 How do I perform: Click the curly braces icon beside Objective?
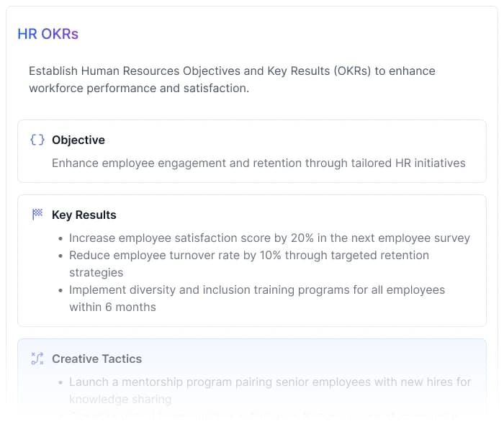coord(37,140)
